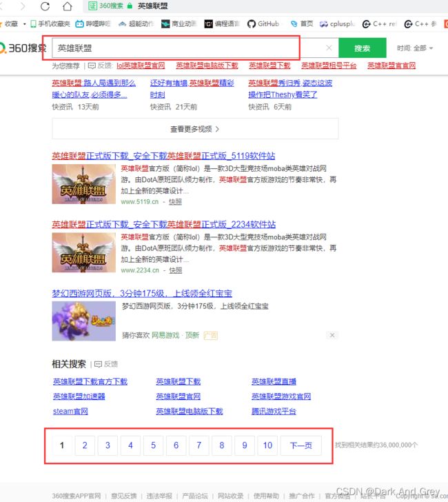Open suggestion 英雄联盟租号平台
448x502 pixels.
[329, 66]
